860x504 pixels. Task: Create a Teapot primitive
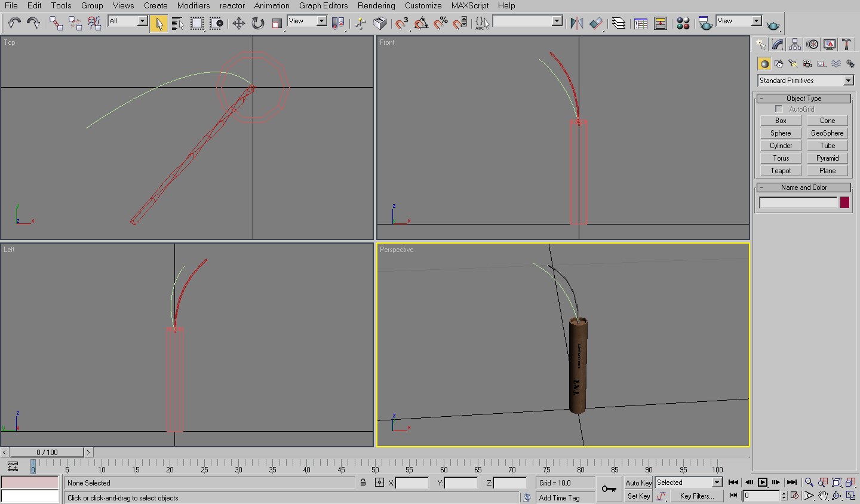tap(780, 171)
